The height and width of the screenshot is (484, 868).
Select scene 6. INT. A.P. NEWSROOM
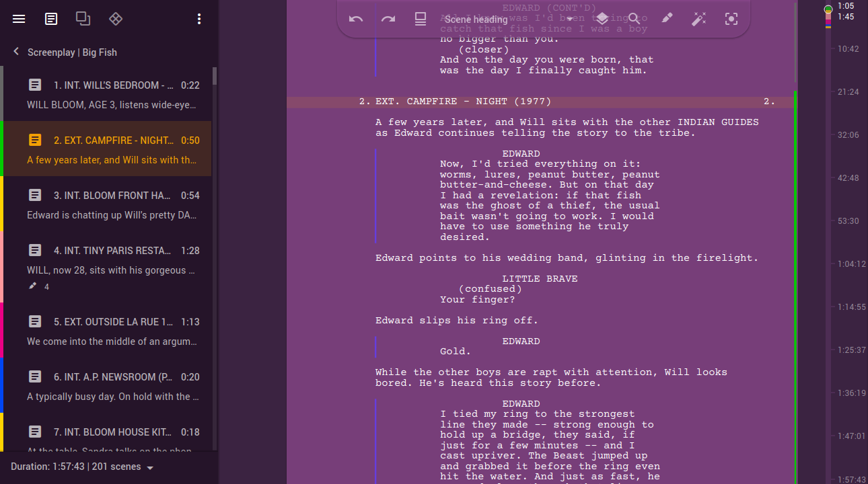coord(106,385)
